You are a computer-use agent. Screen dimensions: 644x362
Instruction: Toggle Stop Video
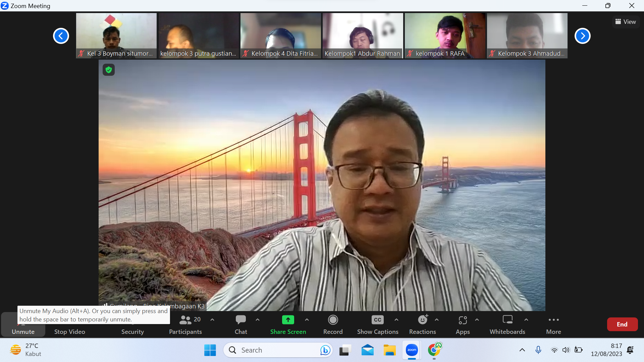[70, 331]
